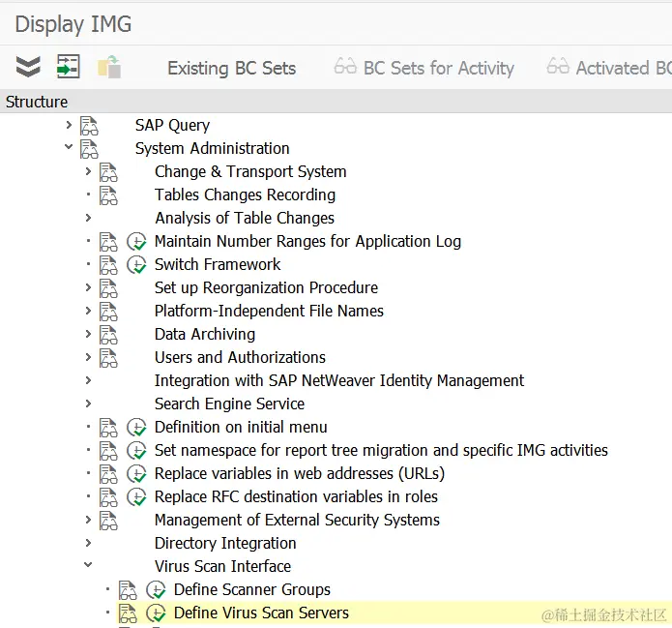
Task: Open documentation icon for Platform-Independent File Names
Action: coord(108,312)
